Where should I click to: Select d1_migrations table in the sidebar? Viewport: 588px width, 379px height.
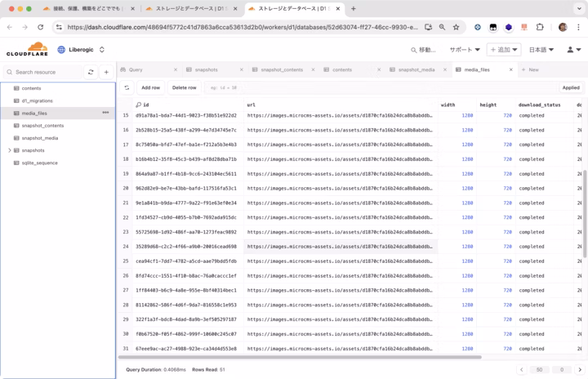(x=38, y=100)
